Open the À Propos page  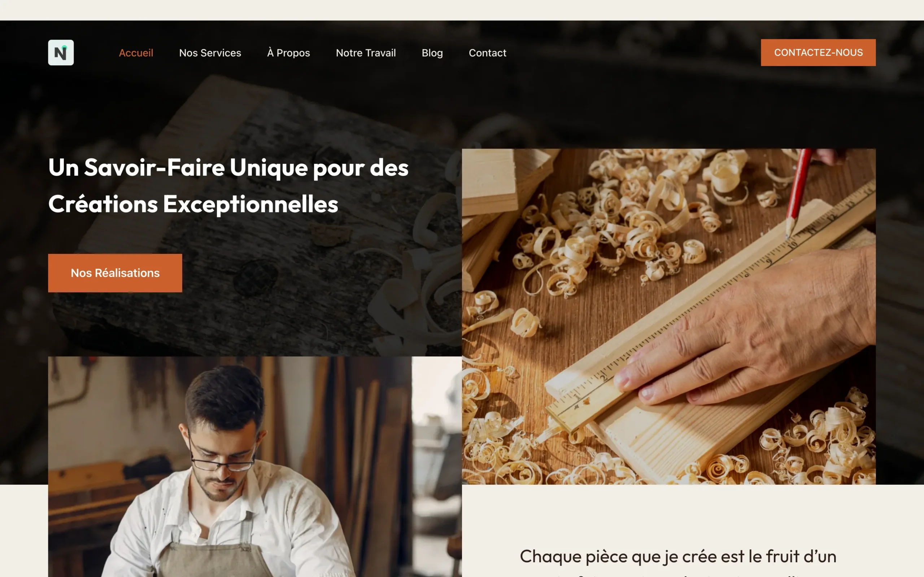tap(288, 53)
